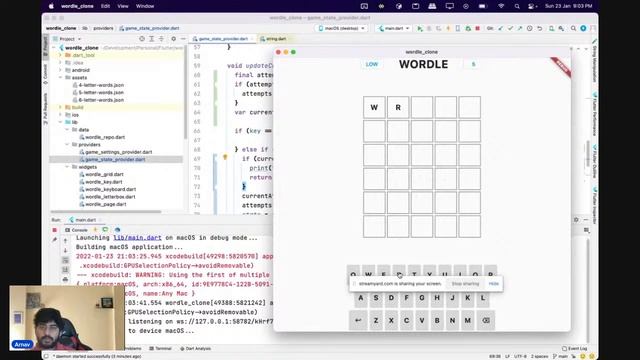Hide the Project panel with minus icon
The image size is (640, 360).
183,39
